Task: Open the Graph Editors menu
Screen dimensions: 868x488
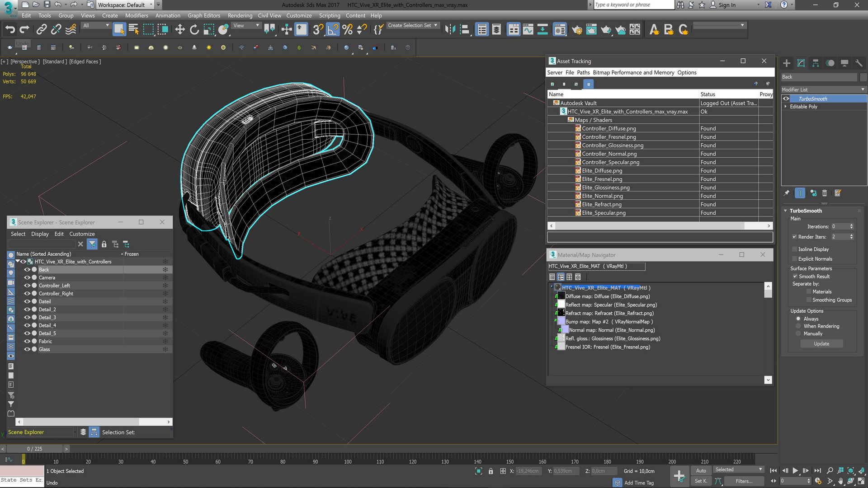Action: [x=204, y=15]
